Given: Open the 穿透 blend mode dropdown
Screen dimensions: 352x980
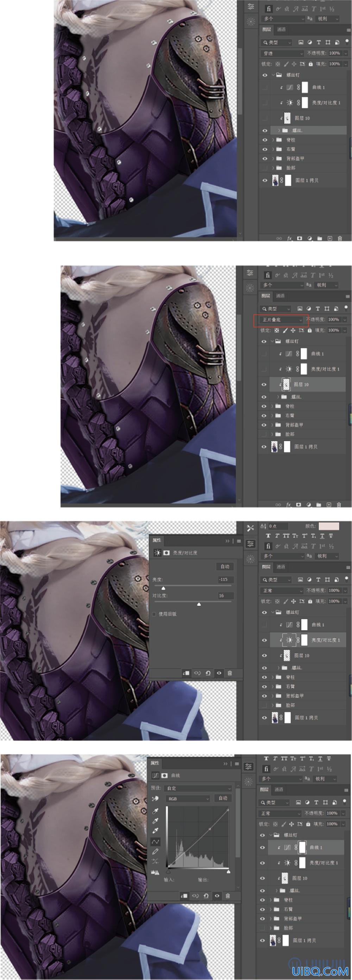Looking at the screenshot, I should pos(282,53).
